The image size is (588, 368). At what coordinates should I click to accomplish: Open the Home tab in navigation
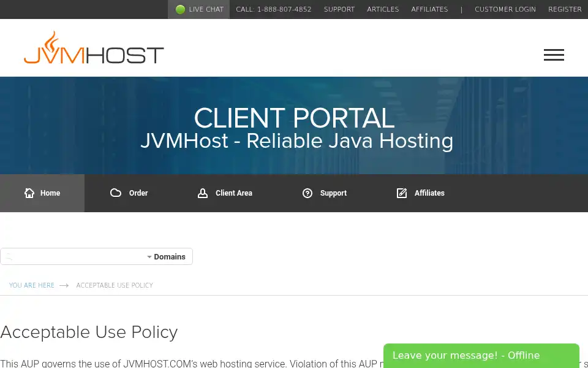pos(42,193)
